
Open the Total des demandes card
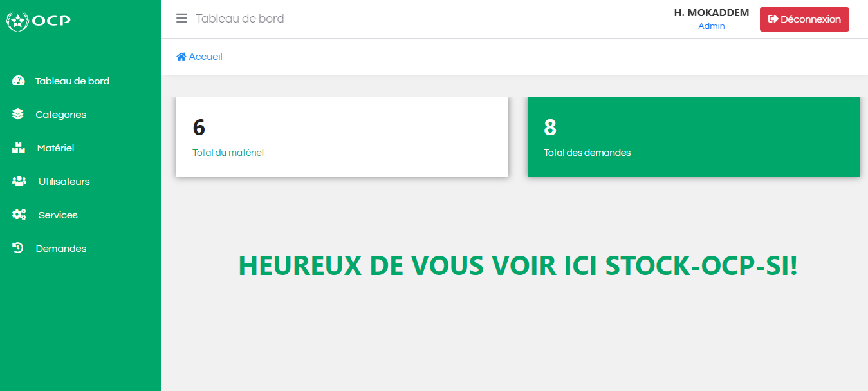click(694, 137)
